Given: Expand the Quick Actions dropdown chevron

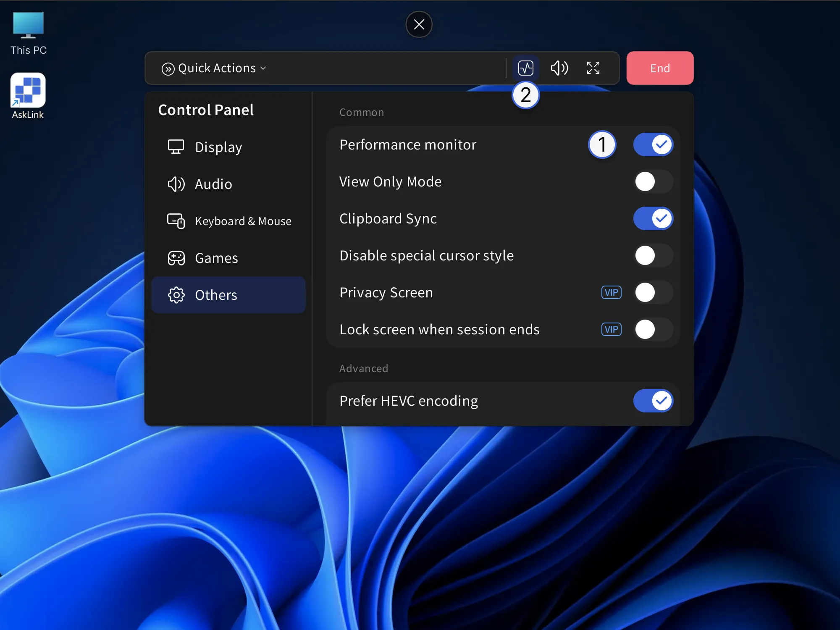Looking at the screenshot, I should [x=263, y=68].
